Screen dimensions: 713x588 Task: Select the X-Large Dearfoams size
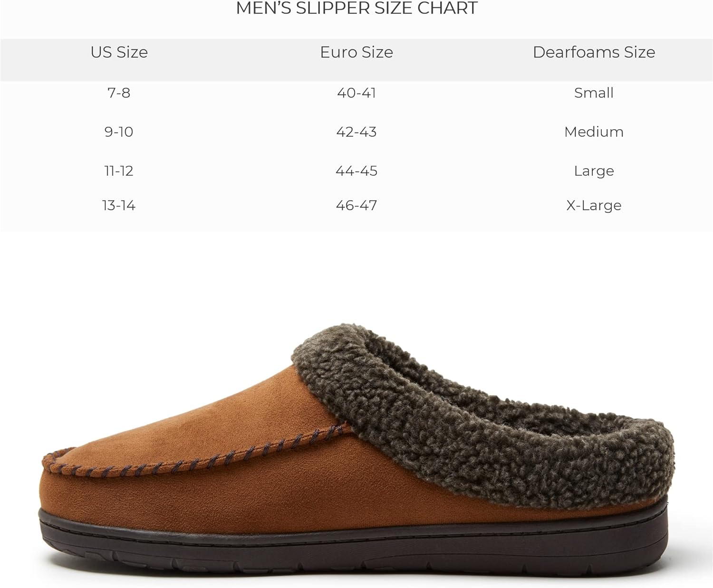tap(594, 205)
